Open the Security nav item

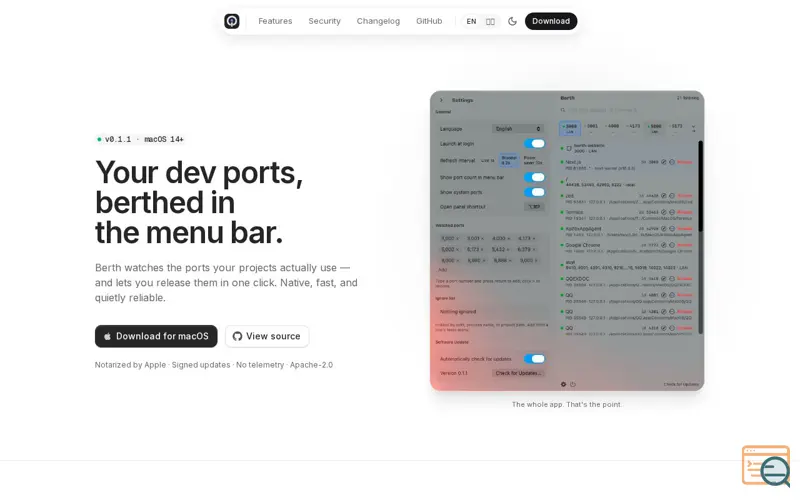click(324, 21)
